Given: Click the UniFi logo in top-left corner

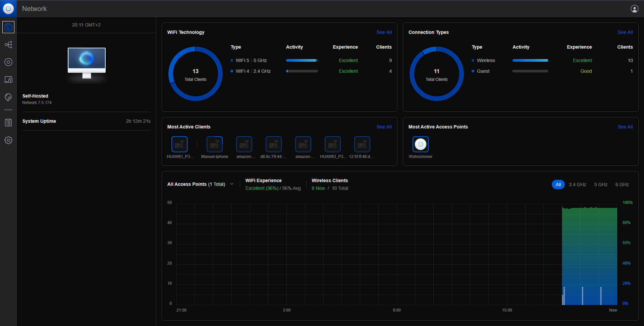Looking at the screenshot, I should tap(8, 9).
